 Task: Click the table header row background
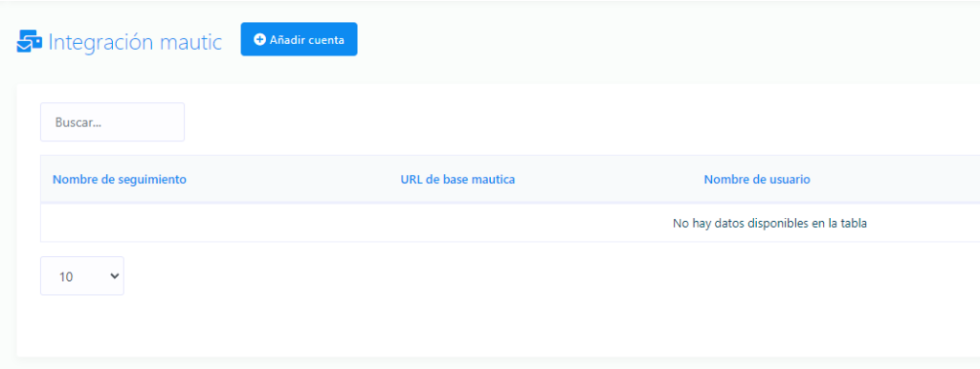point(510,179)
